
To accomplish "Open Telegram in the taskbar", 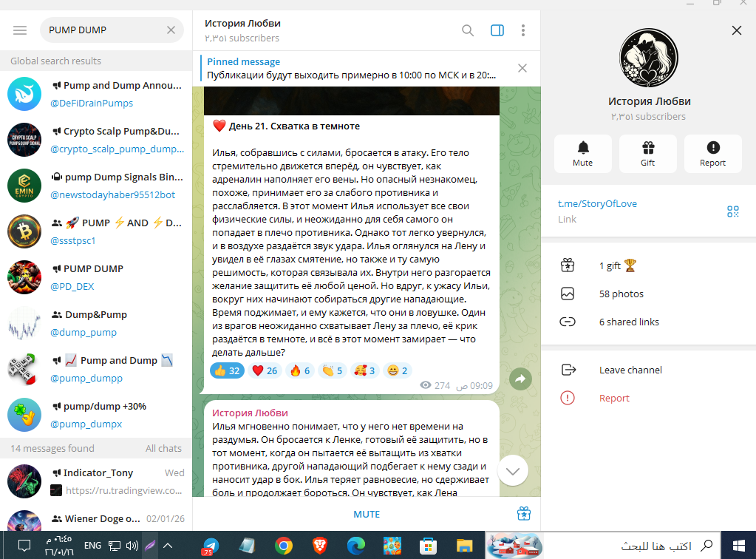I will coord(210,546).
